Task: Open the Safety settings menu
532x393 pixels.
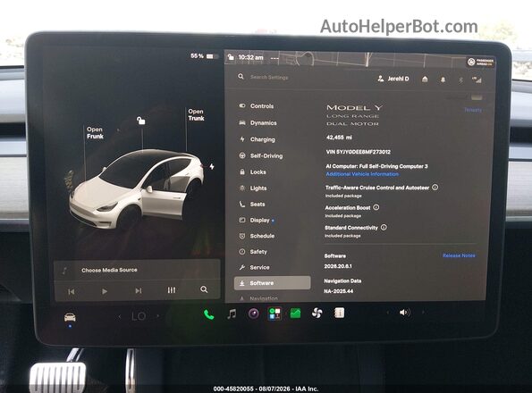Action: click(253, 252)
